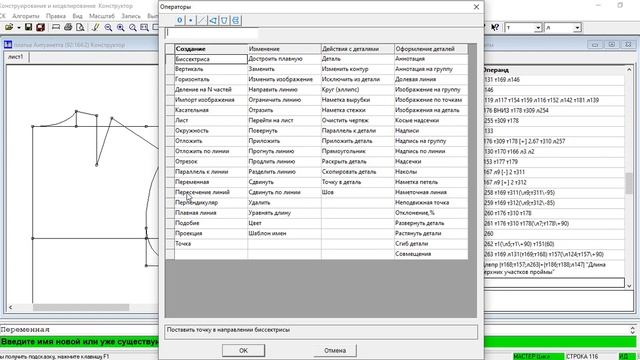The image size is (640, 360).
Task: Click the Действия с деталями column header
Action: pyautogui.click(x=358, y=49)
